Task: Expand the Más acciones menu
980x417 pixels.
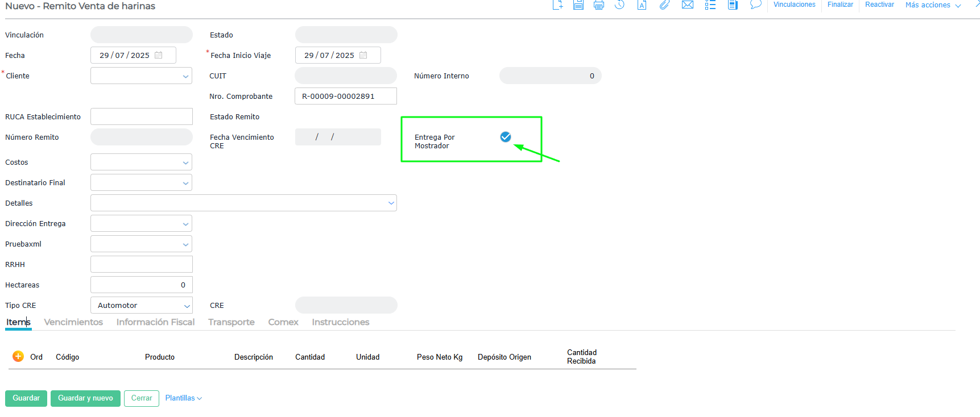Action: [x=933, y=5]
